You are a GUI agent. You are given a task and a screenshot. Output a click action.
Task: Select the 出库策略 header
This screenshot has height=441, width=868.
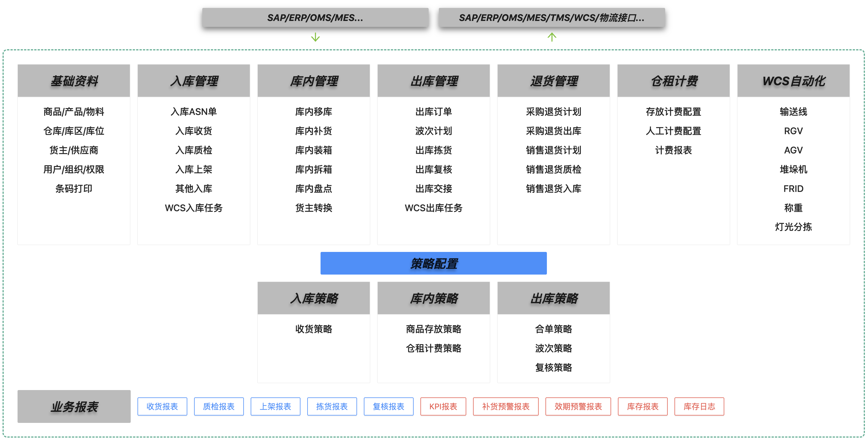click(x=554, y=298)
